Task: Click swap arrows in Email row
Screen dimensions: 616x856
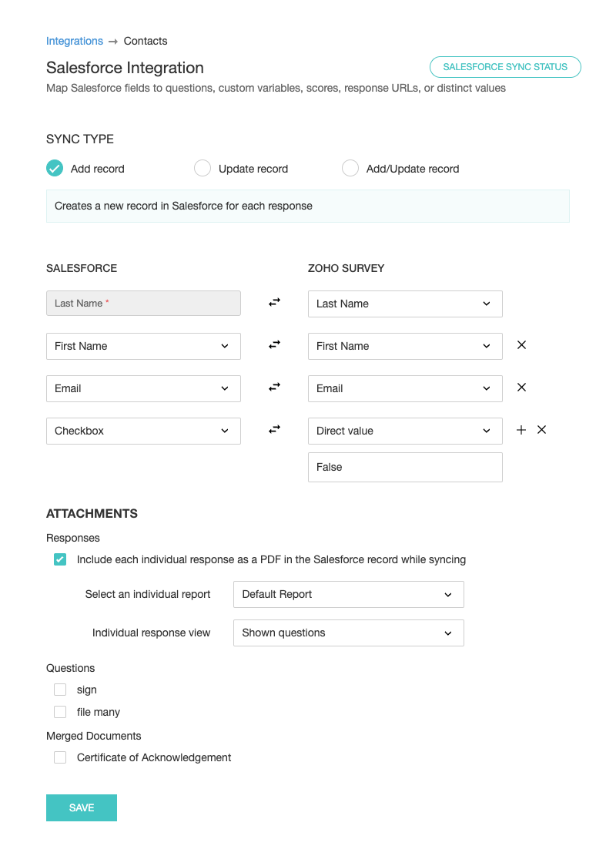Action: 274,388
